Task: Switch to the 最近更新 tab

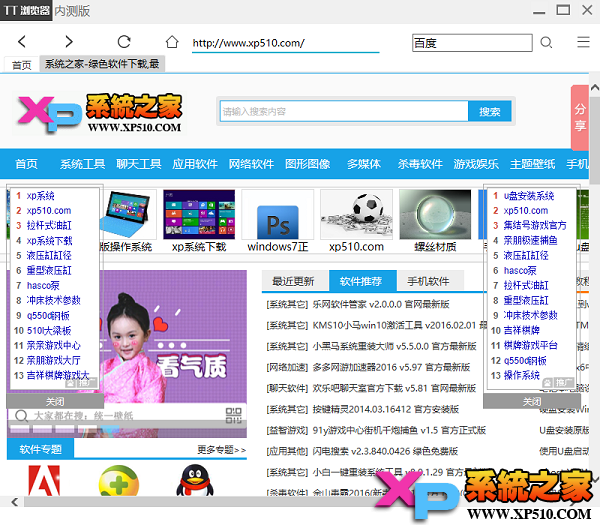Action: coord(293,281)
